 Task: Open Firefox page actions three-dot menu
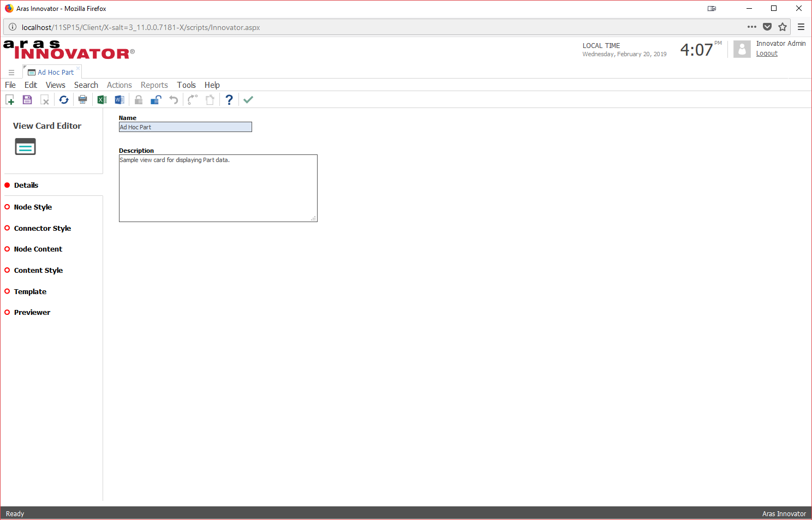click(x=752, y=27)
